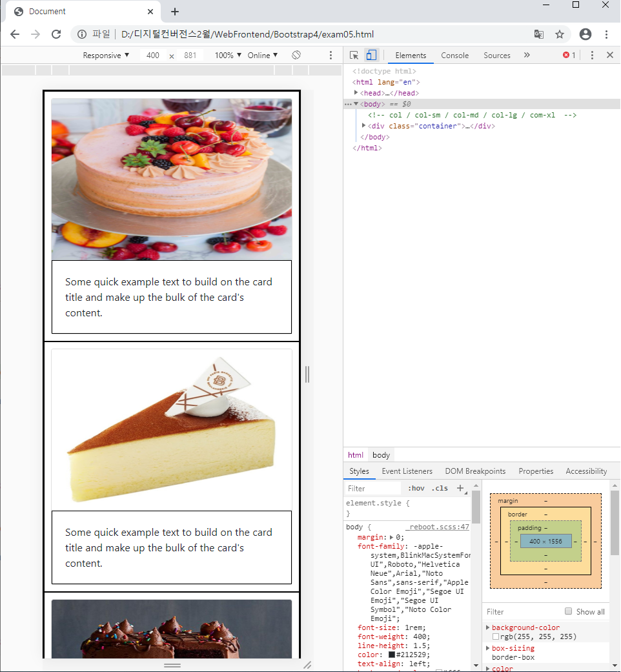Open device toolbar more options

coord(331,56)
